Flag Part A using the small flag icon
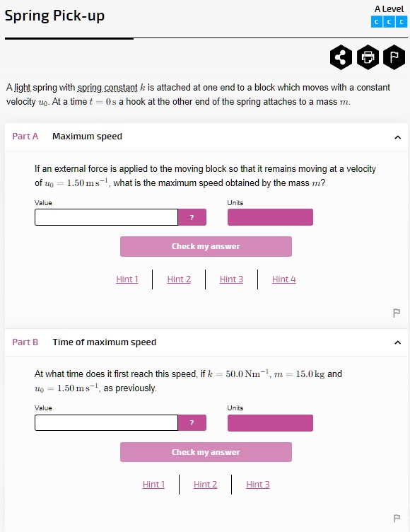This screenshot has width=410, height=532. coord(397,313)
